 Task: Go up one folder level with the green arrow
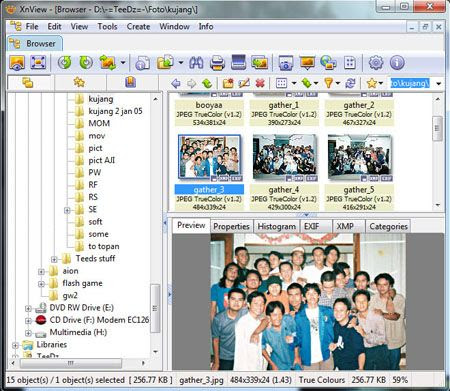pos(207,83)
